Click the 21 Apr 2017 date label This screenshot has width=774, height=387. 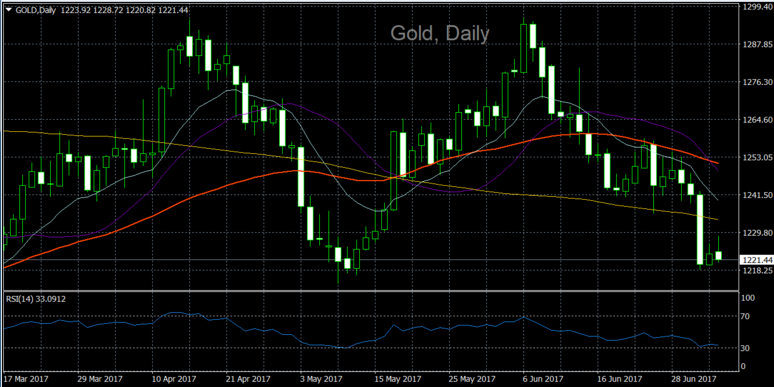coord(249,379)
